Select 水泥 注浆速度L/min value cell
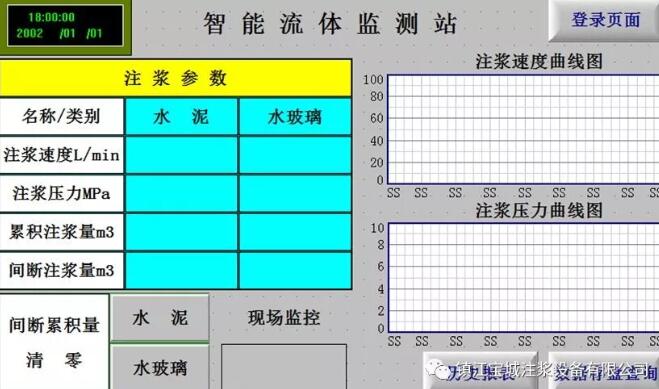Screen dimensions: 659x389 pyautogui.click(x=181, y=155)
